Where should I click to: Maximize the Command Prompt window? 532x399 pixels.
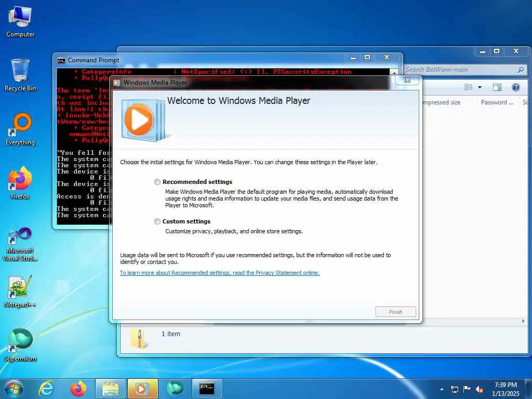(367, 58)
